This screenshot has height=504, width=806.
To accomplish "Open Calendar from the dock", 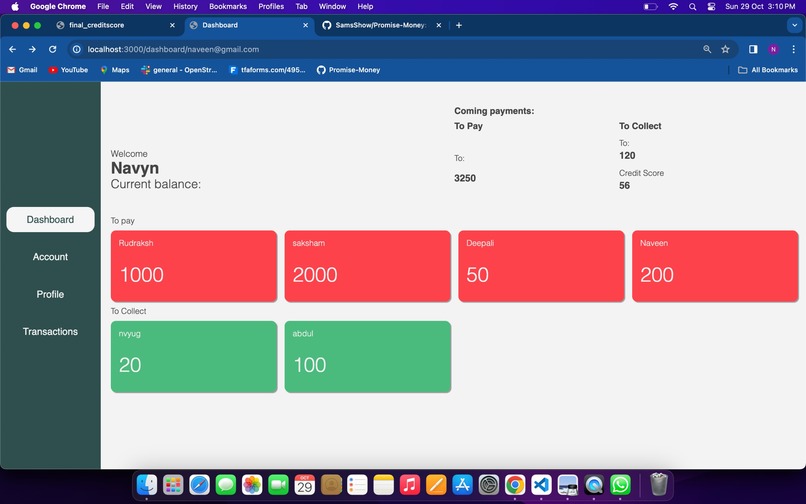I will [x=304, y=484].
